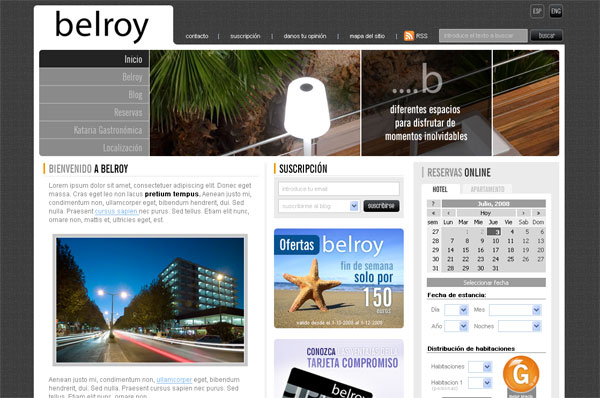Image resolution: width=600 pixels, height=398 pixels.
Task: Follow the cursus sapien text link
Action: tap(116, 211)
